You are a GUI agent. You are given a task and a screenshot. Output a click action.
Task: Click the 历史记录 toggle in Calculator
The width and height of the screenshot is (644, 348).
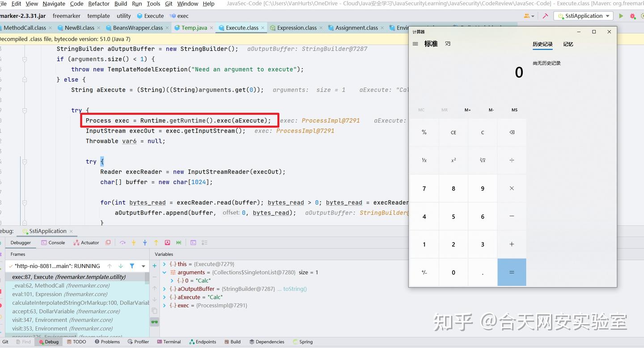542,44
